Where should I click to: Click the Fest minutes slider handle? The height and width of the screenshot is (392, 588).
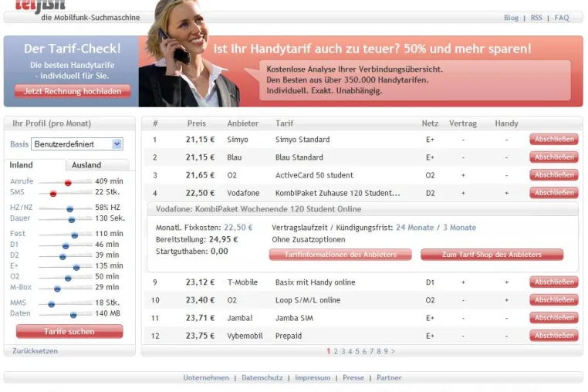pos(75,235)
